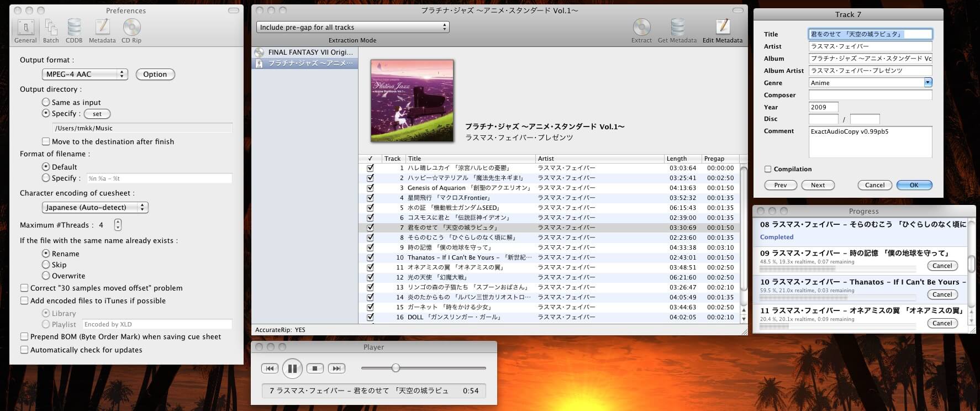Open the Batch preferences icon
Viewport: 980px width, 411px height.
pyautogui.click(x=51, y=30)
